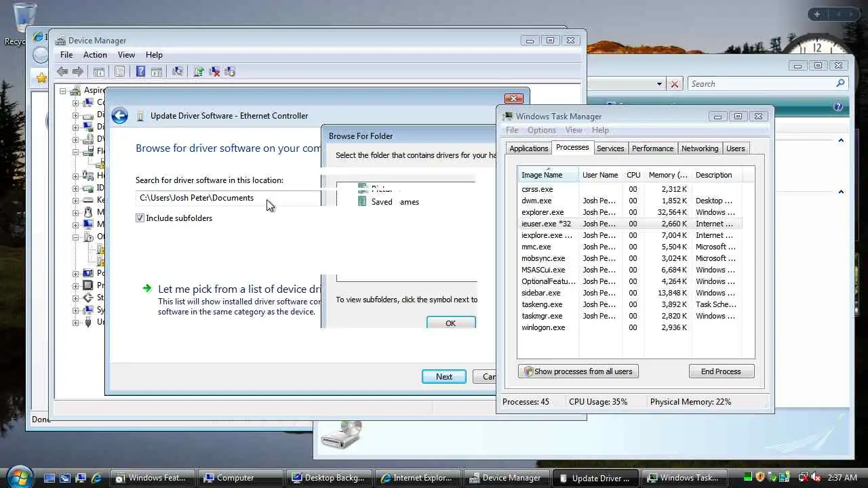Collapse second panel chevron in Computer window
Viewport: 868px width, 488px height.
(x=841, y=192)
